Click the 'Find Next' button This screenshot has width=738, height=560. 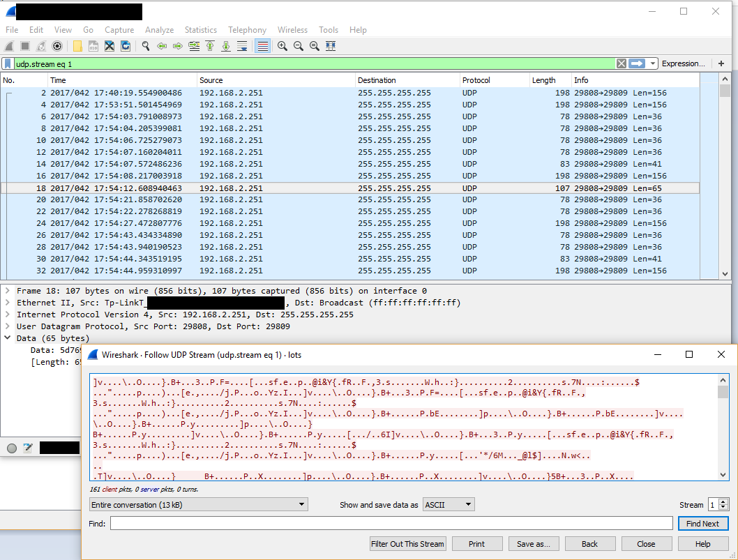click(703, 523)
